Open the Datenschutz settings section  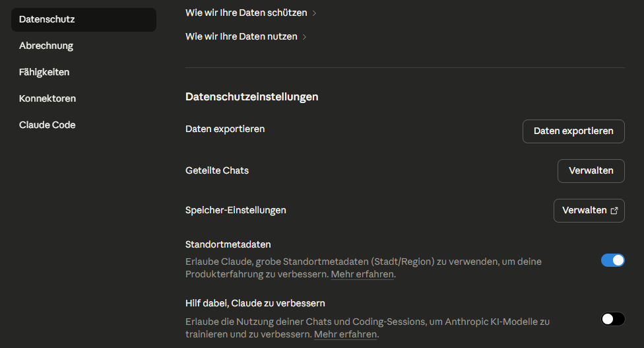[x=84, y=19]
